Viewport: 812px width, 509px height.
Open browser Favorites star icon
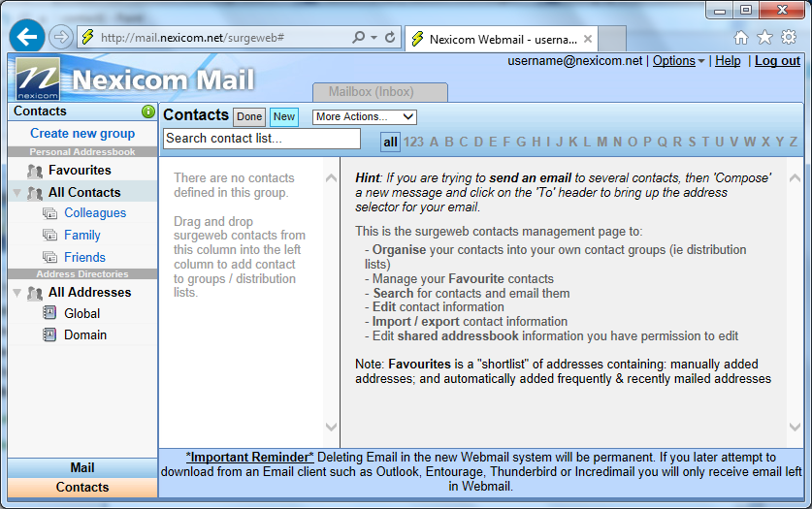coord(764,37)
